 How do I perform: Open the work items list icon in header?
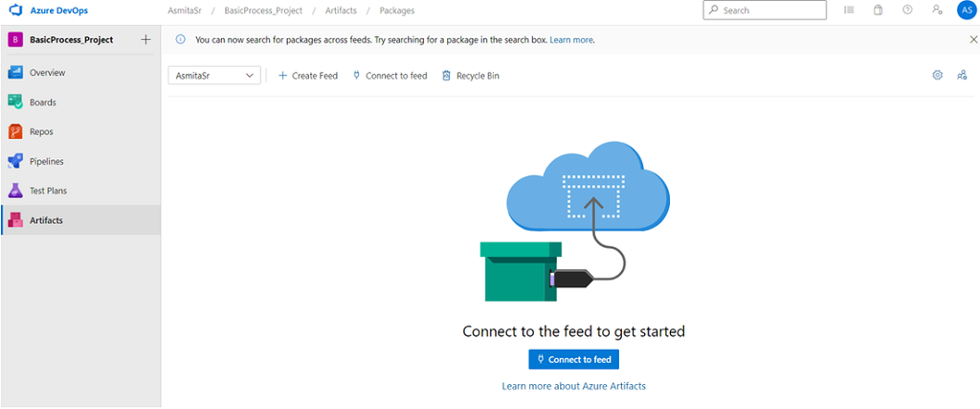pyautogui.click(x=849, y=10)
